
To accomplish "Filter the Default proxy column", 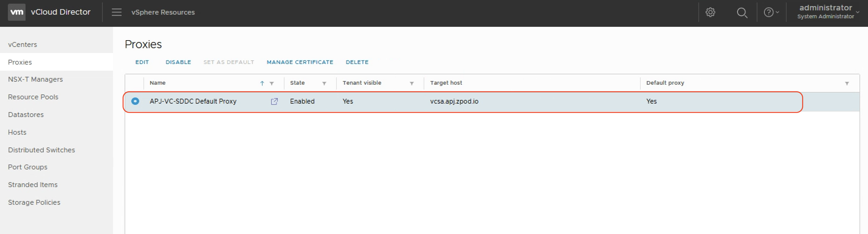I will coord(847,83).
